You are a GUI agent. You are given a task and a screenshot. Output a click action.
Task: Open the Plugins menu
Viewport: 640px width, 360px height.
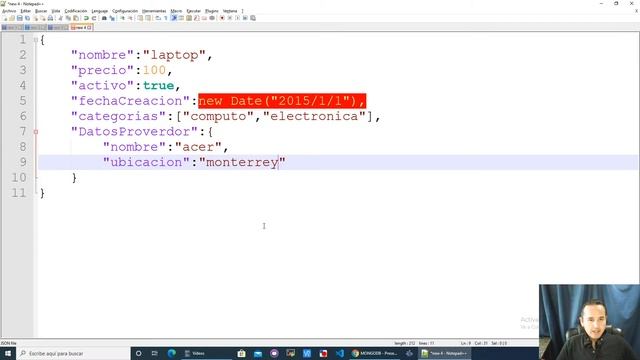[211, 11]
